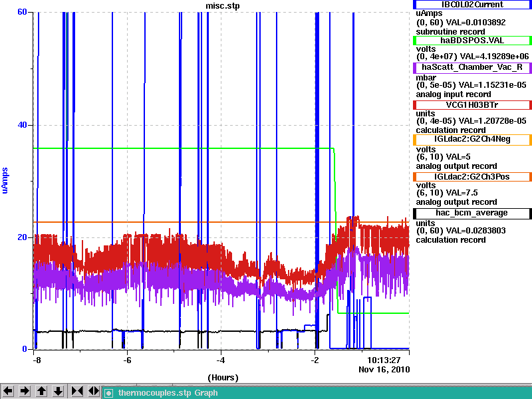Screen dimensions: 532x399
Task: Click the VAL=0.0103892 reading
Action: tap(475, 23)
